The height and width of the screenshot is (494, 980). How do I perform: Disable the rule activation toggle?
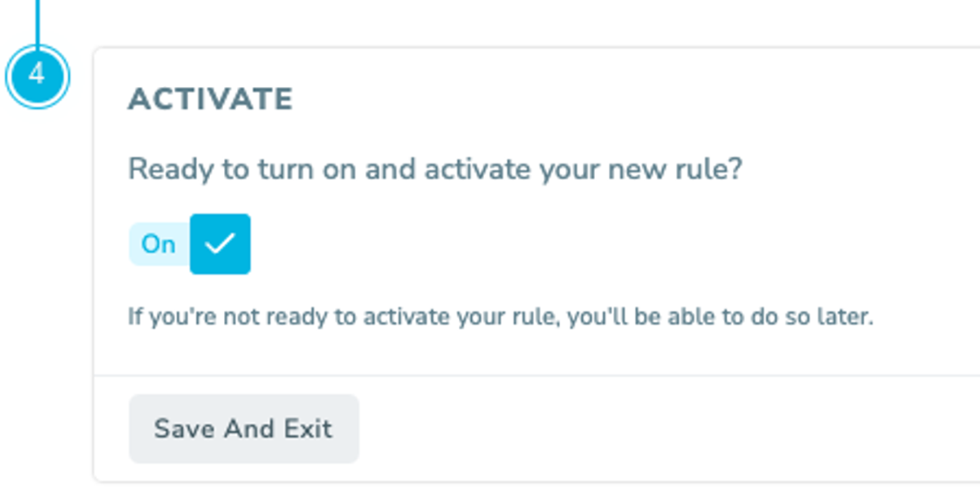click(190, 243)
